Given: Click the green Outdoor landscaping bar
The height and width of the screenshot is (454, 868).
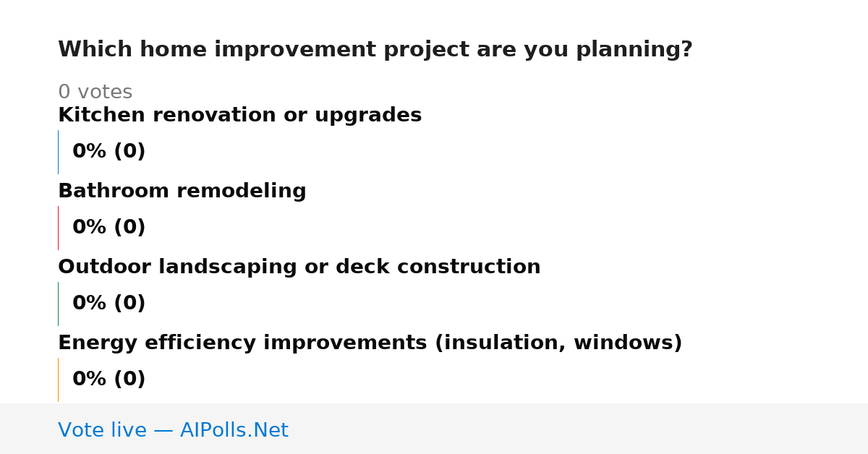Looking at the screenshot, I should [x=58, y=304].
